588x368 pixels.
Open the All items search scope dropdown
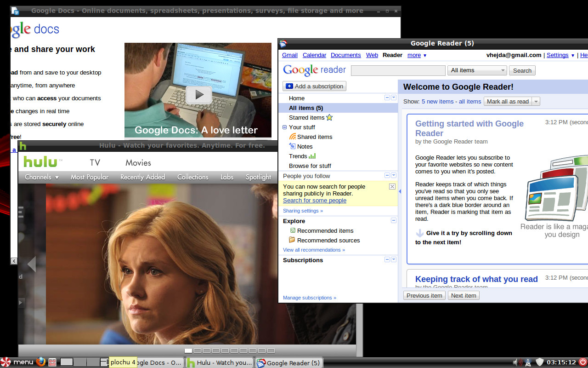coord(477,70)
